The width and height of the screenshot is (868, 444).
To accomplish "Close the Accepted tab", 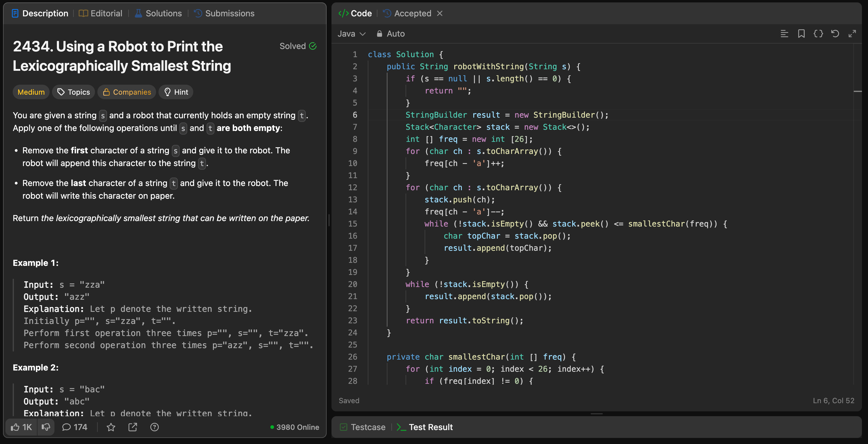I will (x=439, y=14).
